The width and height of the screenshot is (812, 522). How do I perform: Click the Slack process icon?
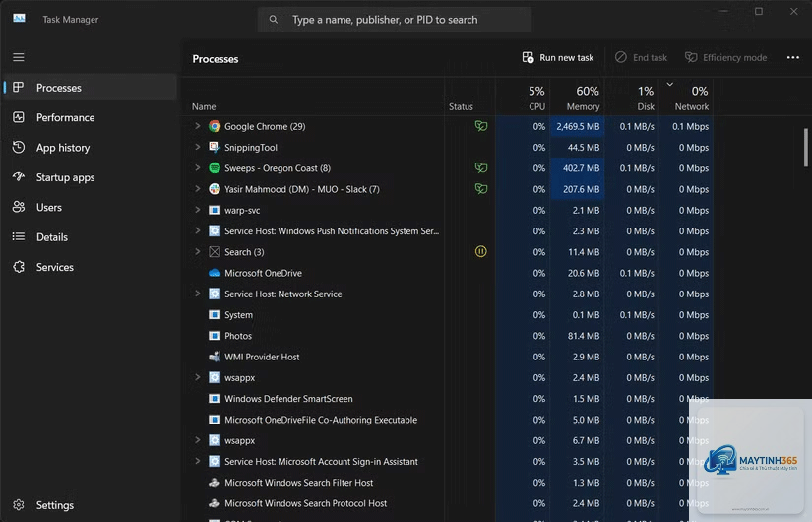click(215, 189)
